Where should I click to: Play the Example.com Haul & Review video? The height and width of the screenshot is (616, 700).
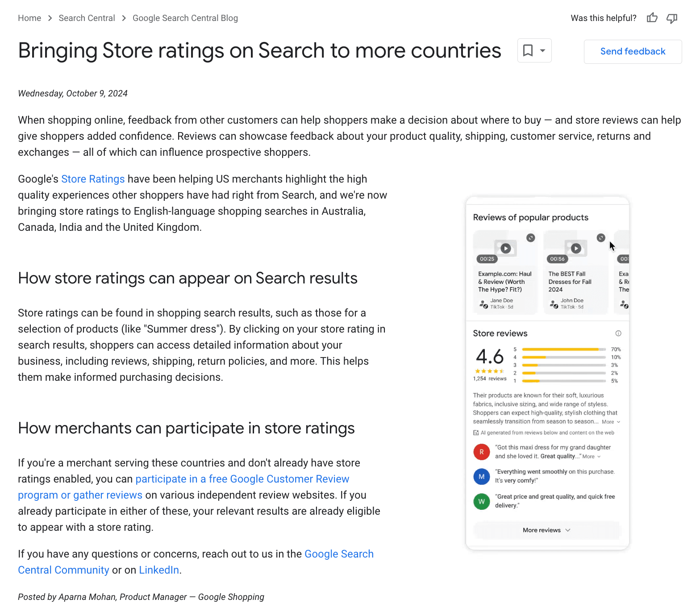coord(505,248)
